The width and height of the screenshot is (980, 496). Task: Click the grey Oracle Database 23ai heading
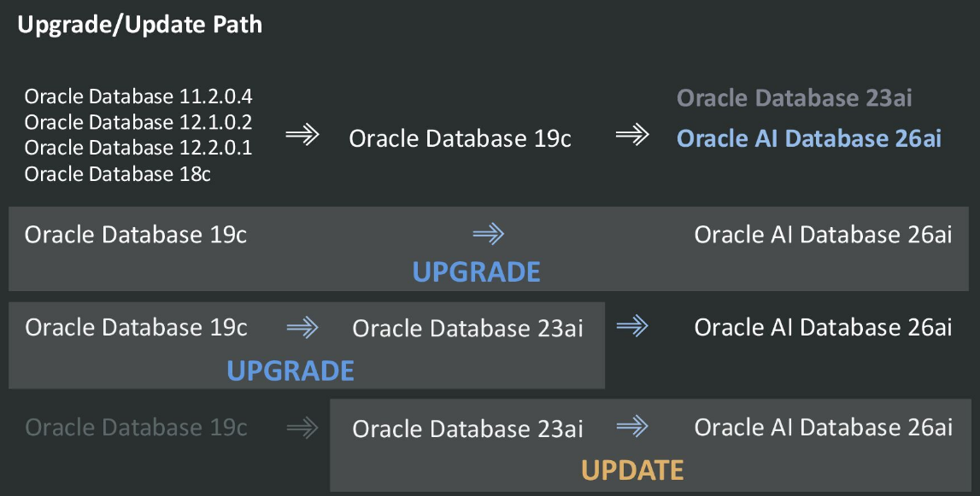coord(795,98)
